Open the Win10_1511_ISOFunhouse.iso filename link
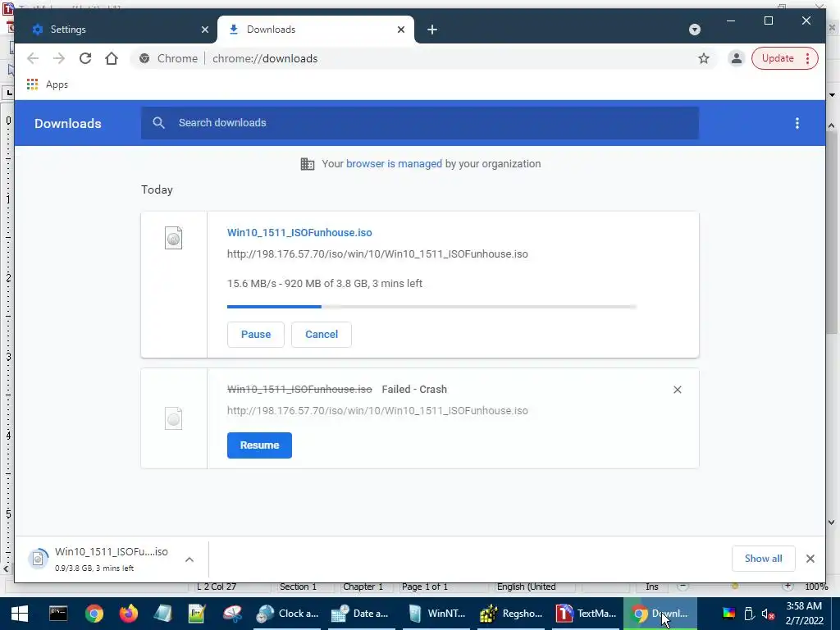This screenshot has height=630, width=840. pyautogui.click(x=299, y=232)
